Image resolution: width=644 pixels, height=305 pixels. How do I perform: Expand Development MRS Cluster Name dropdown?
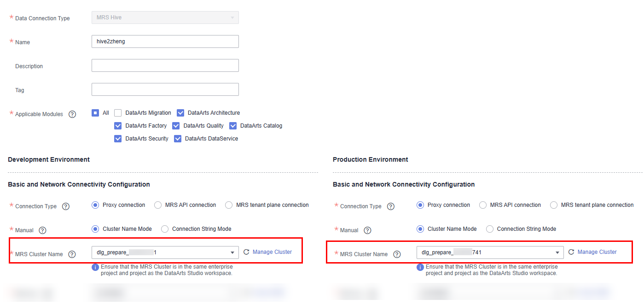[x=165, y=252]
